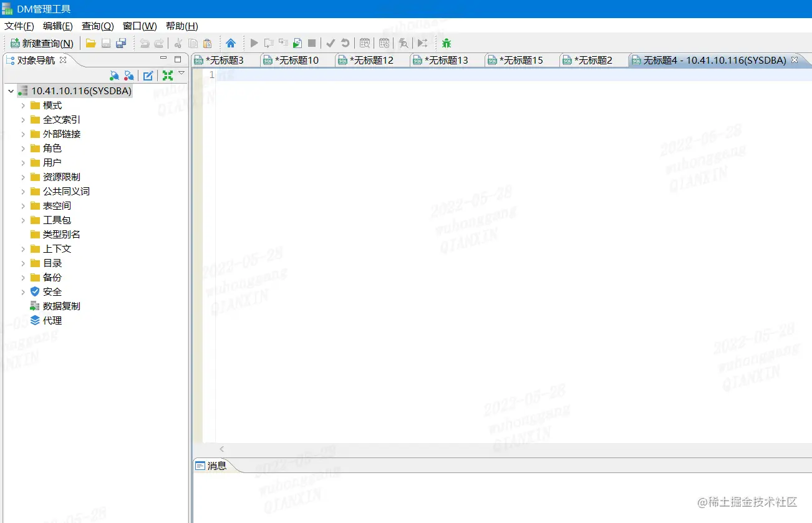Minimize the Object Navigator (对象导航) panel
This screenshot has height=523, width=812.
[x=163, y=59]
